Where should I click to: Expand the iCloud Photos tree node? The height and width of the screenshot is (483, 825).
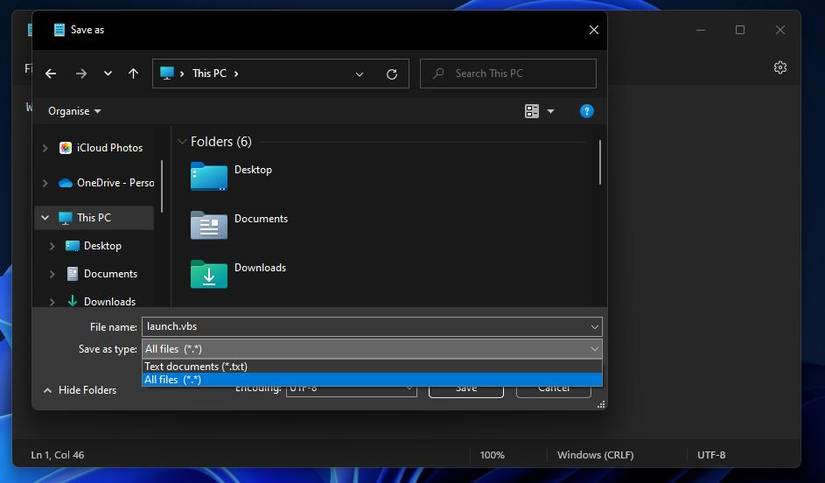click(x=44, y=148)
